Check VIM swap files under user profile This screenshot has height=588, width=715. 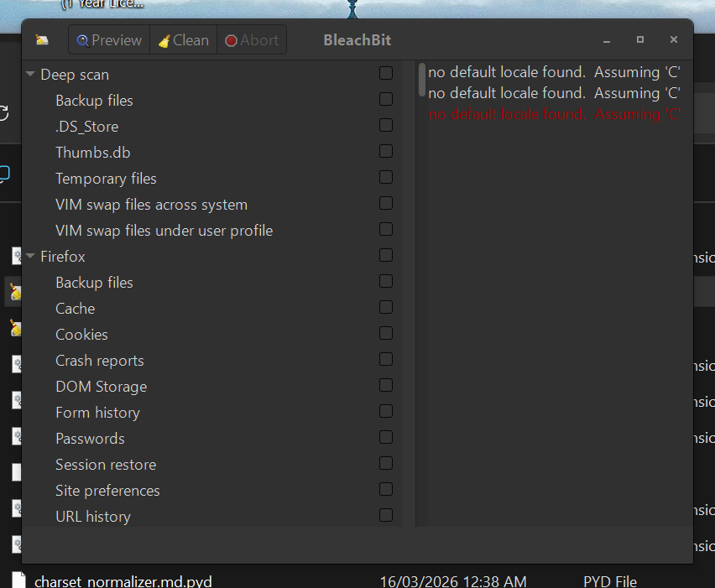[386, 229]
